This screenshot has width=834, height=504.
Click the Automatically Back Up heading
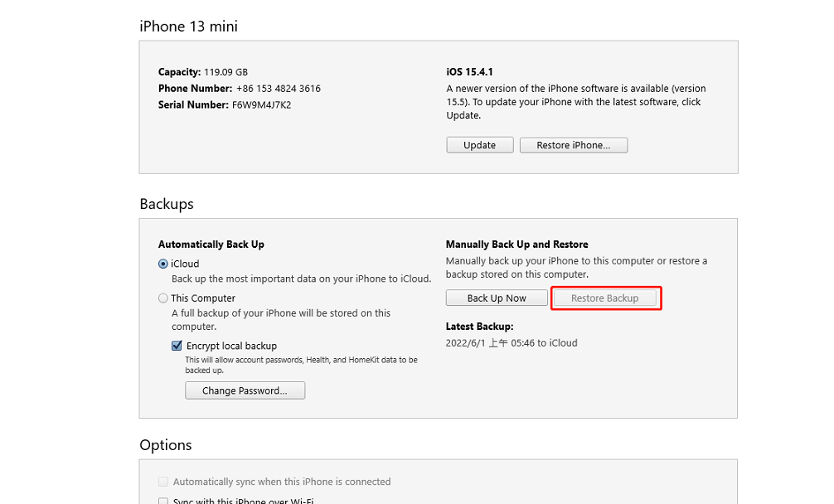pyautogui.click(x=211, y=245)
